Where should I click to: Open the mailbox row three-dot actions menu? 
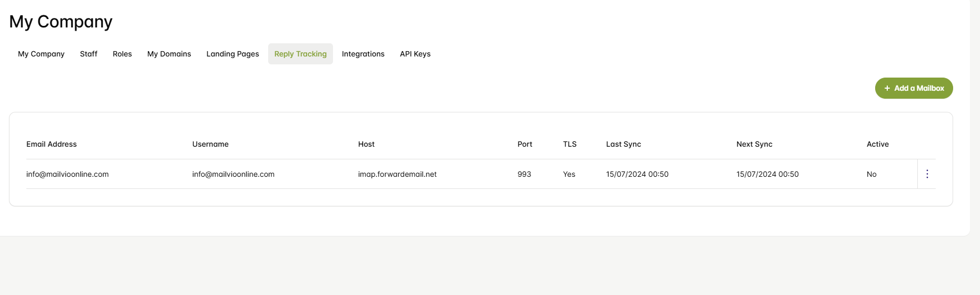pos(927,174)
